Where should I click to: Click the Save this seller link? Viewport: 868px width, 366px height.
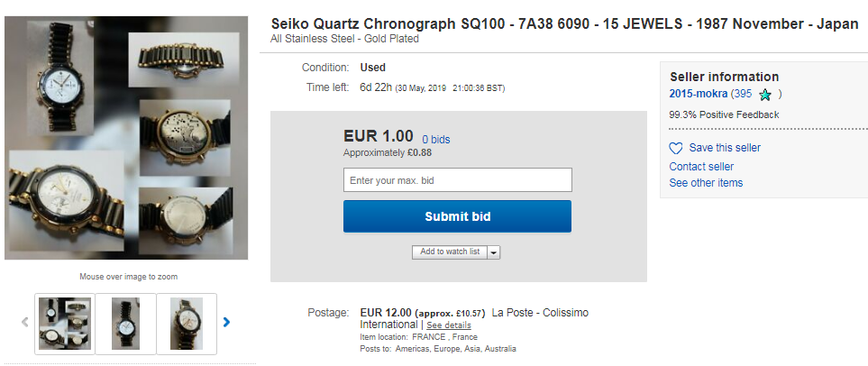[725, 148]
